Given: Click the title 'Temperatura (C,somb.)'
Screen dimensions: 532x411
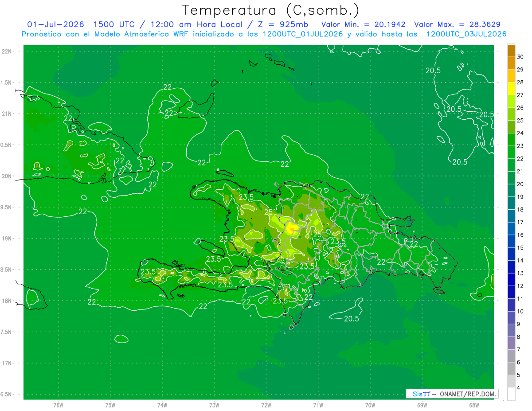Looking at the screenshot, I should tap(271, 10).
